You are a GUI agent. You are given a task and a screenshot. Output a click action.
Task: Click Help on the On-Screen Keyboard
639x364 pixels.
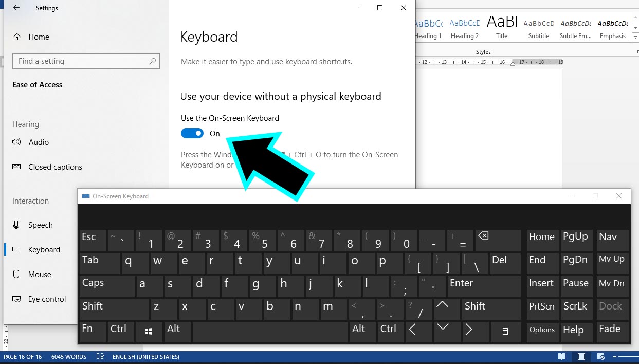click(576, 332)
